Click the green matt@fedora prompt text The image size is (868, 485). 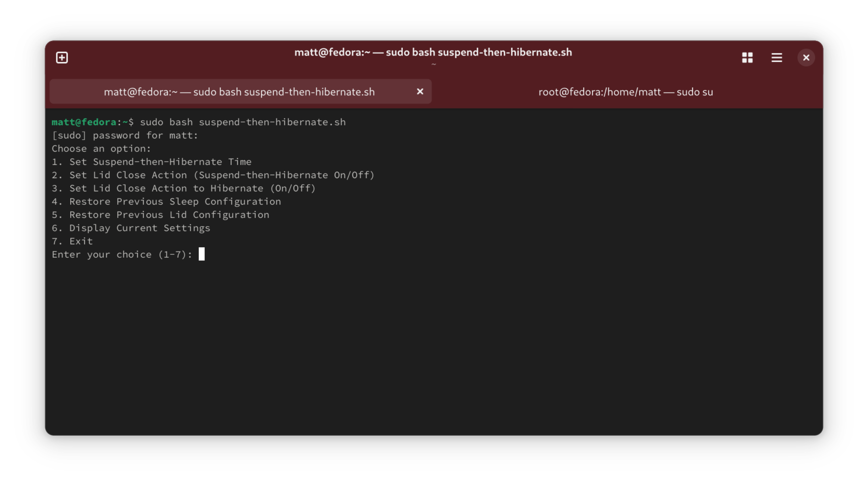click(x=84, y=122)
